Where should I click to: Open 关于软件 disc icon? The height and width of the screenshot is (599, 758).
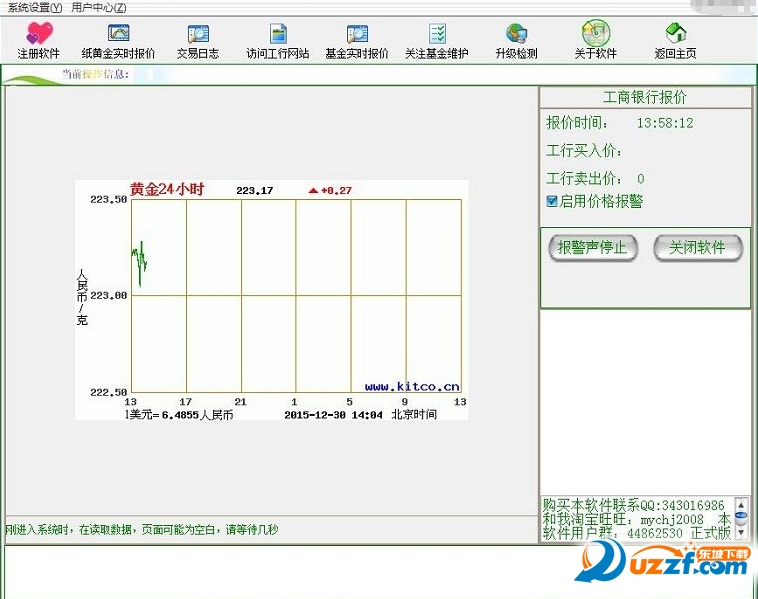tap(596, 33)
